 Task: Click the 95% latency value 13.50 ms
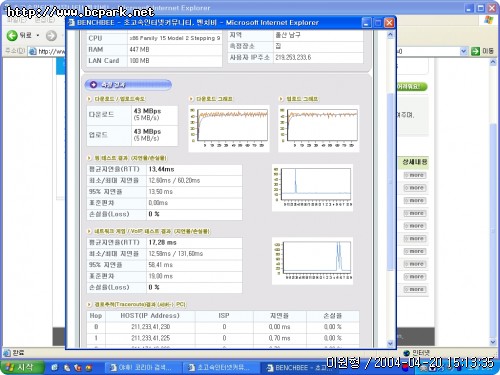tap(161, 192)
